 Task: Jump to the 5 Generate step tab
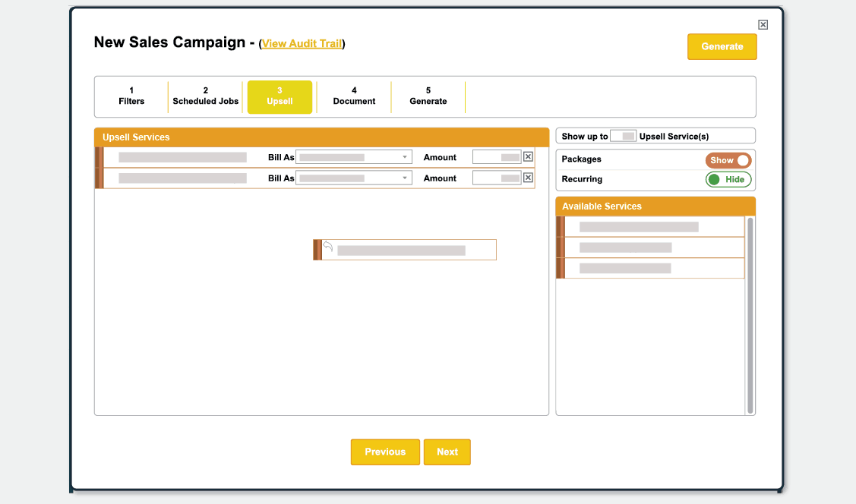(428, 96)
